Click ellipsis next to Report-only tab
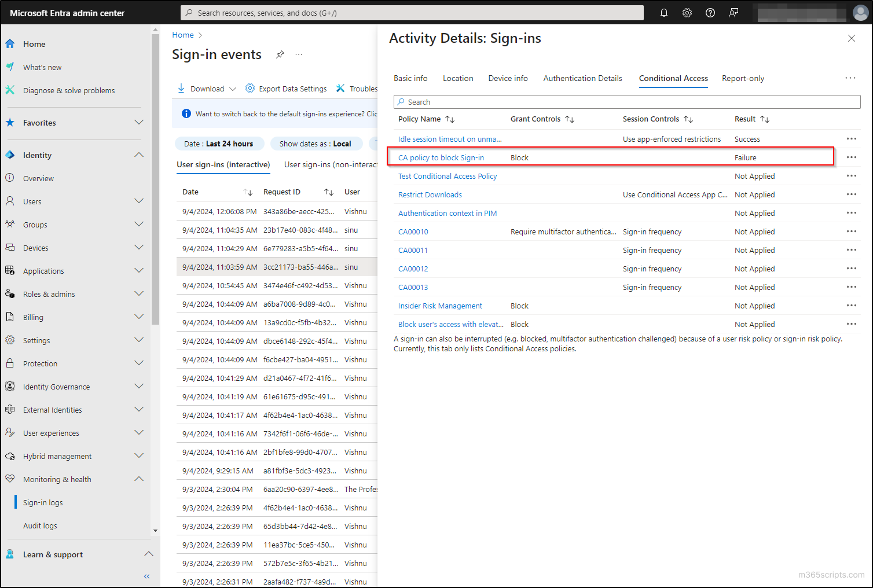Image resolution: width=873 pixels, height=588 pixels. (x=850, y=78)
